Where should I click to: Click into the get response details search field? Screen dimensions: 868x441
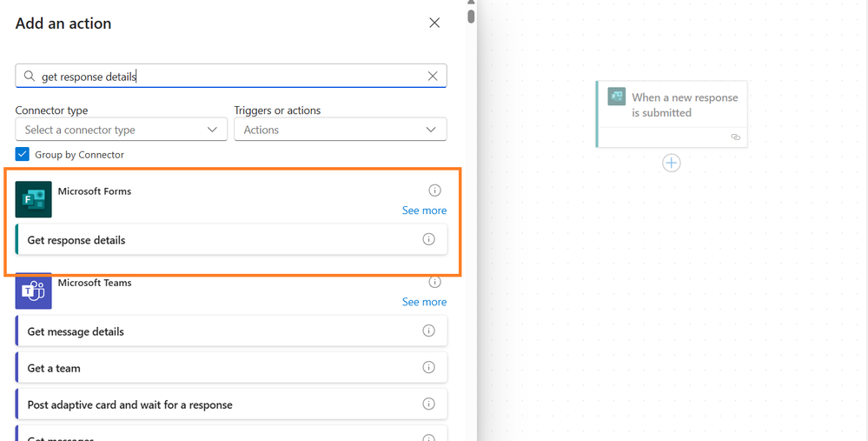point(231,76)
